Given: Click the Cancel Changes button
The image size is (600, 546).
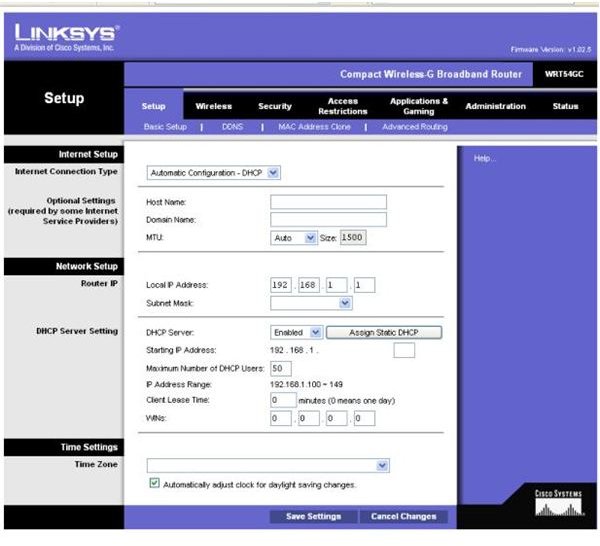Looking at the screenshot, I should pos(403,516).
